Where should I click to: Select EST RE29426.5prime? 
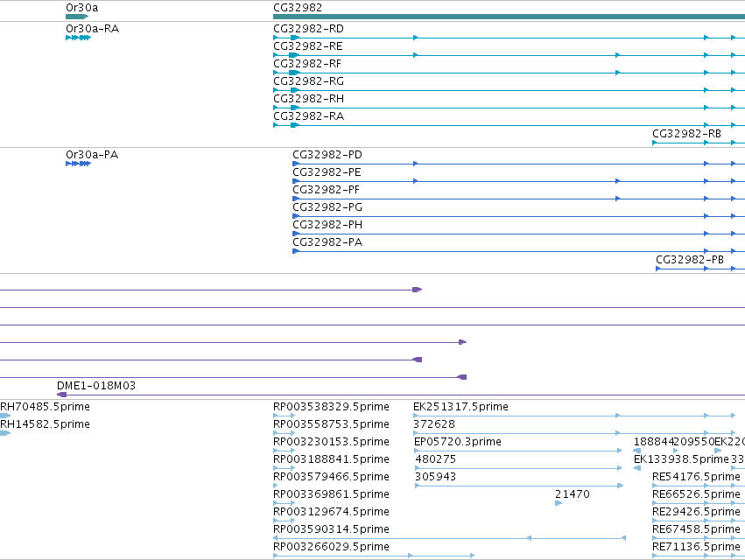pos(696,512)
